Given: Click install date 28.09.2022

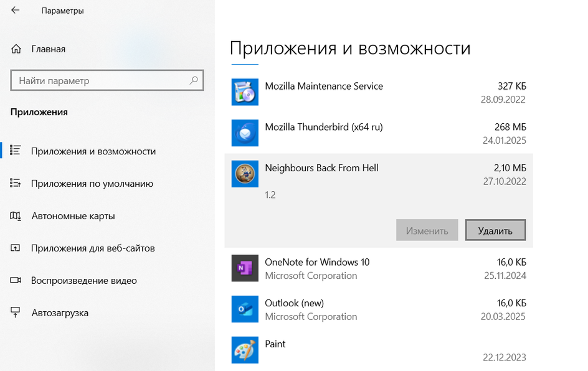Looking at the screenshot, I should click(x=503, y=100).
